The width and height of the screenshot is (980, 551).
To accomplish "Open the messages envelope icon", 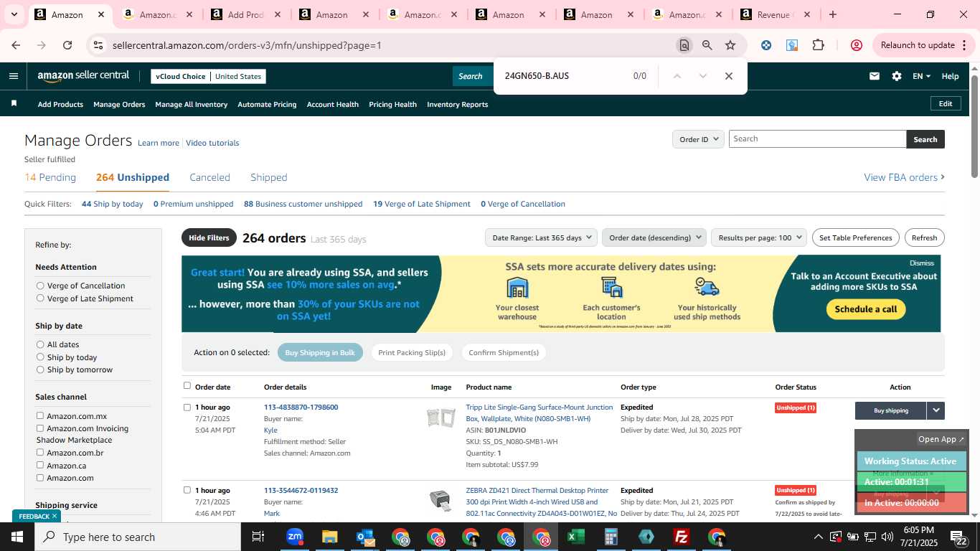I will [x=874, y=76].
